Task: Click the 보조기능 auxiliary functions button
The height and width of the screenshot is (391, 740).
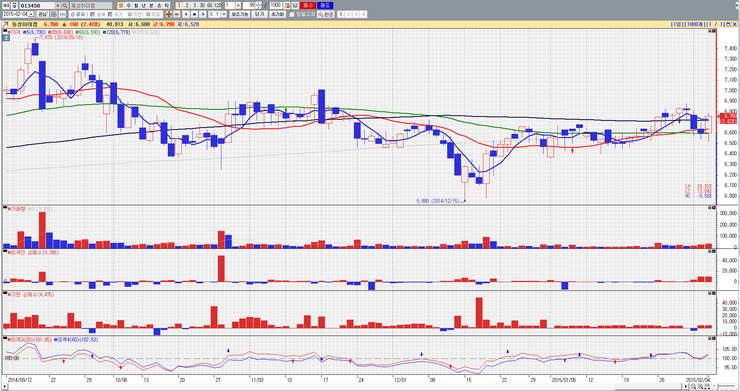Action: [x=240, y=14]
